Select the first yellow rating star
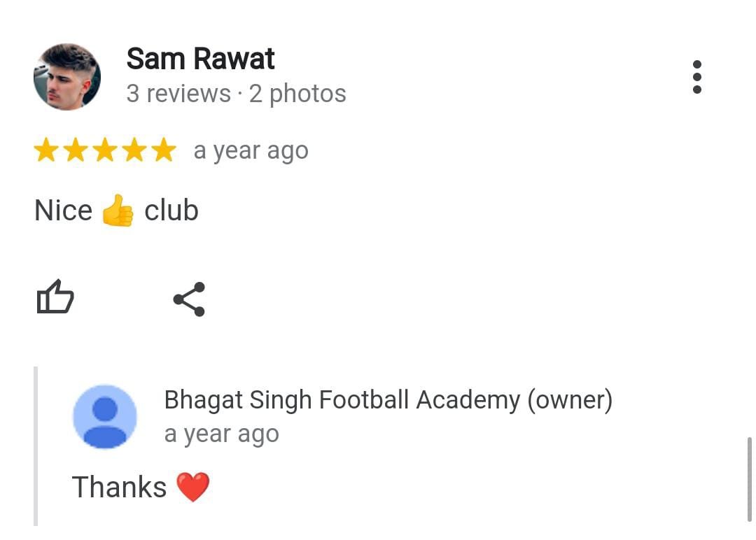The height and width of the screenshot is (540, 756). pos(46,150)
